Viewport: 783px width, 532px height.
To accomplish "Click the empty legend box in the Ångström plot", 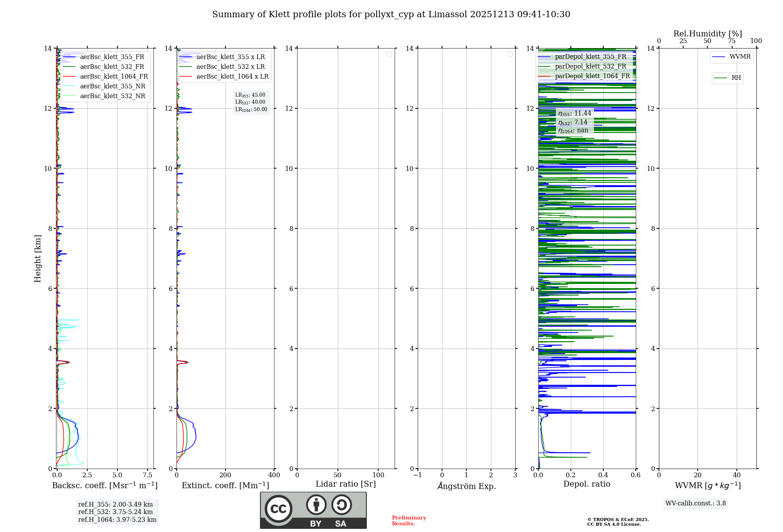I will [x=510, y=54].
